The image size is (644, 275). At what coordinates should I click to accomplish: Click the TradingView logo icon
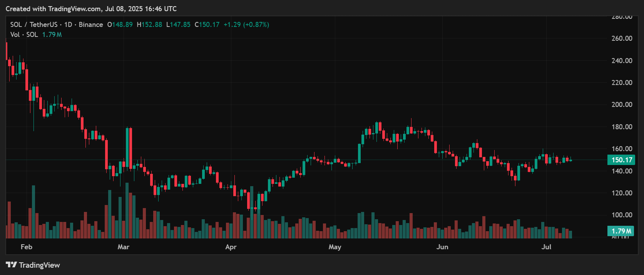pos(11,265)
